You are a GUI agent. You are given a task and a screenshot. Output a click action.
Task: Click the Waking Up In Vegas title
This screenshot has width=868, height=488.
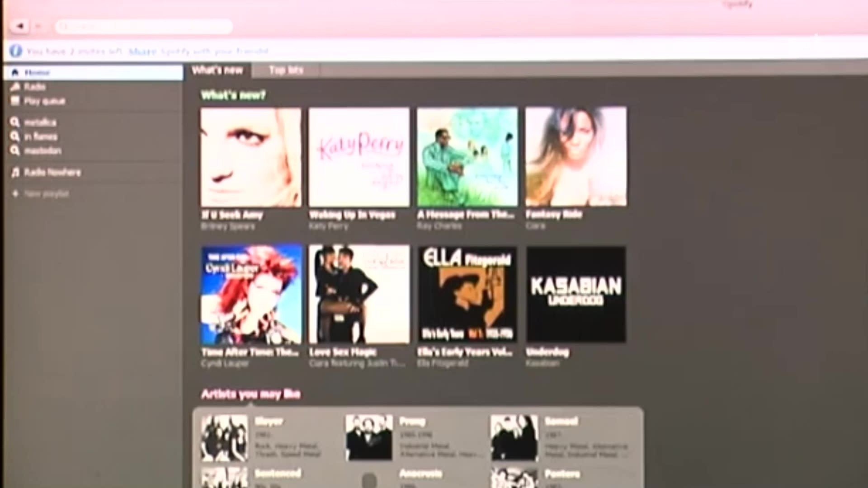click(x=352, y=215)
